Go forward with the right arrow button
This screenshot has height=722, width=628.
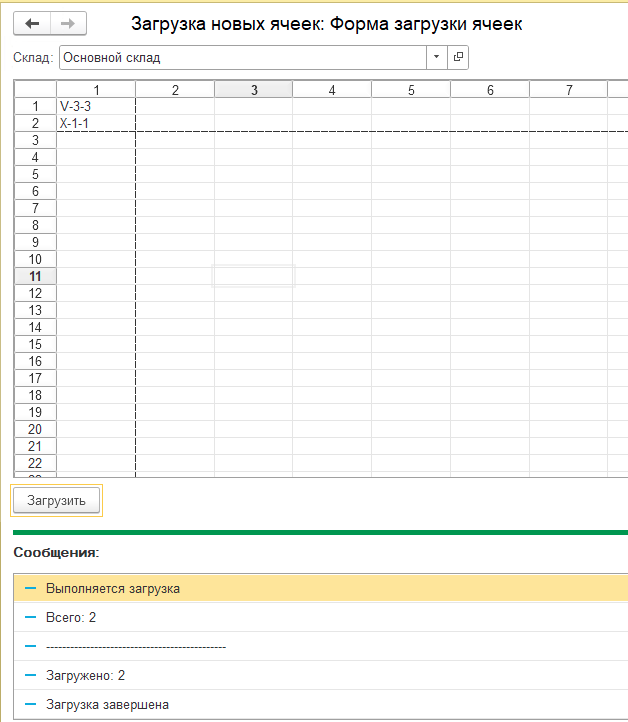68,23
